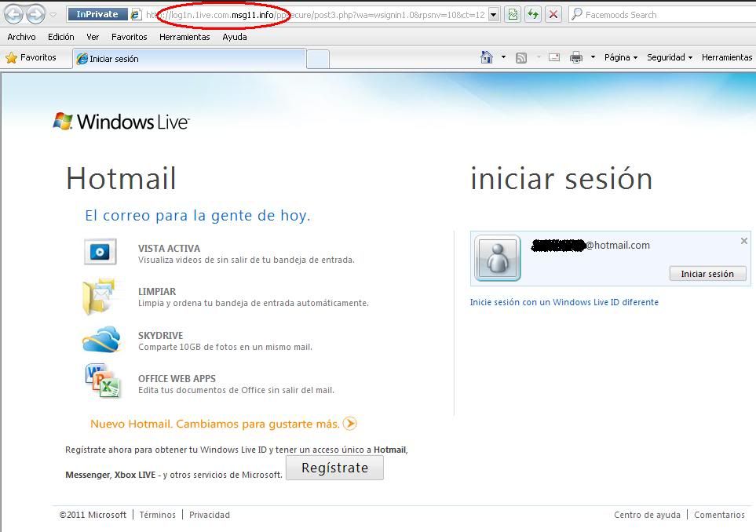Expand the Seguridad dropdown menu
The image size is (756, 532).
[x=669, y=57]
